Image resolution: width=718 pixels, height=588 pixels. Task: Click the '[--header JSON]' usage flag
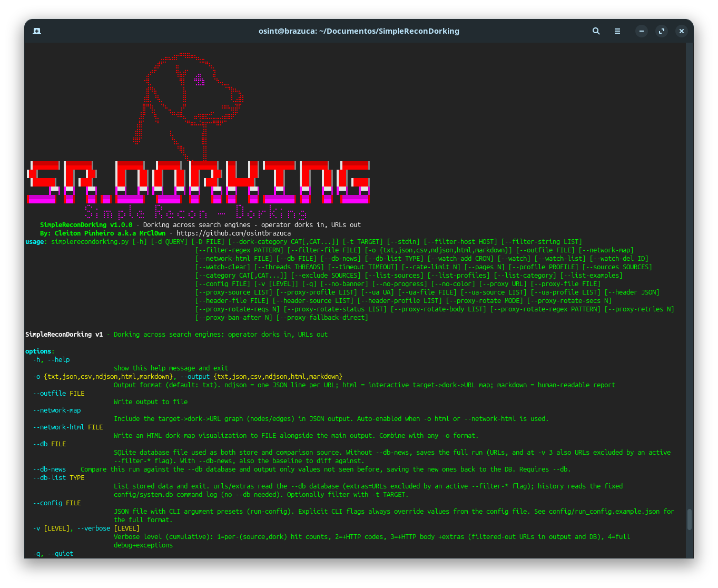point(632,292)
